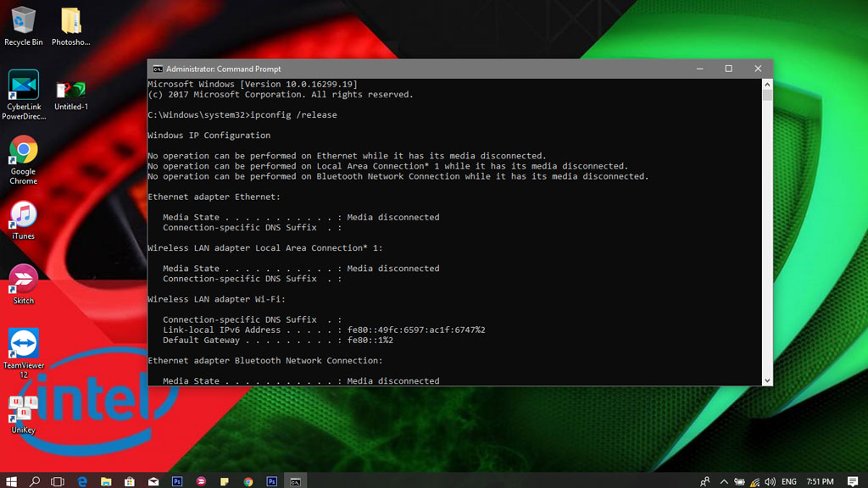This screenshot has width=868, height=488.
Task: Click 'Wireless LAN adapter Wi-Fi:' heading
Action: pos(216,299)
